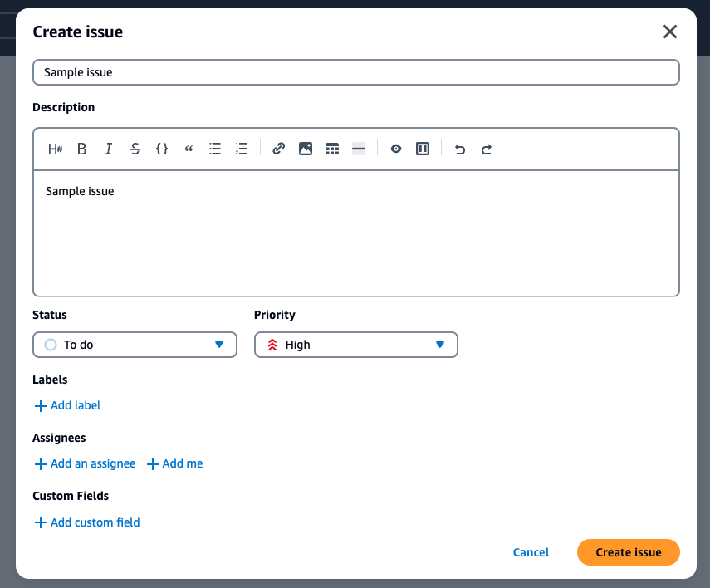
Task: Insert a horizontal rule
Action: tap(359, 149)
